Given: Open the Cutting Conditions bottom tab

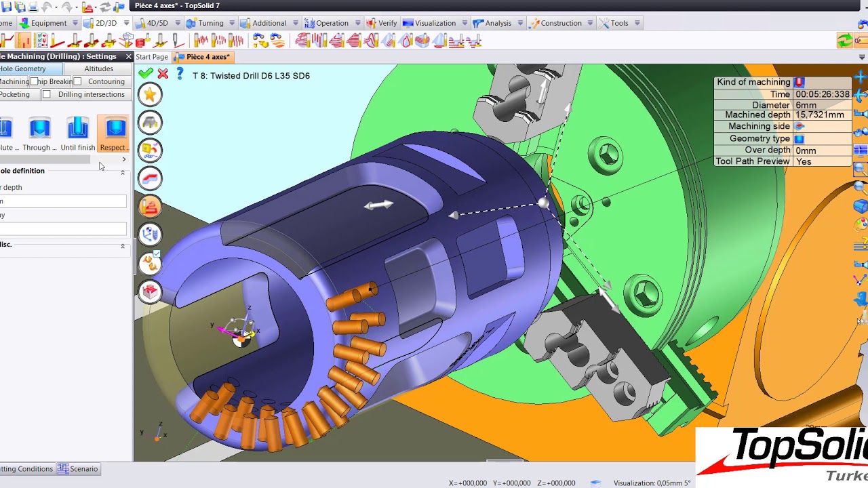Looking at the screenshot, I should click(26, 469).
